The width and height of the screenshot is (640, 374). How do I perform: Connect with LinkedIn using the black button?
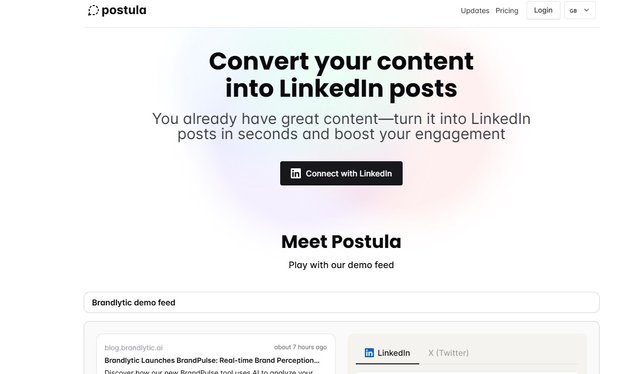click(341, 173)
